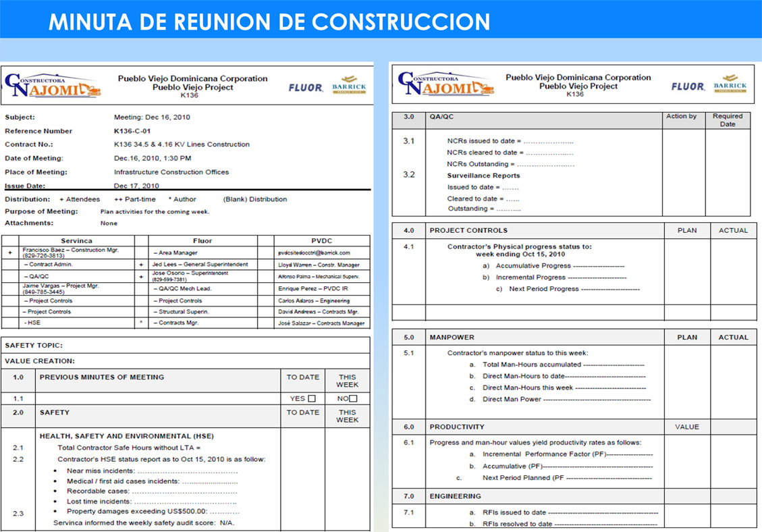Viewport: 762px width, 532px height.
Task: Click the FLUOR logo on the meeting cover page
Action: point(306,88)
